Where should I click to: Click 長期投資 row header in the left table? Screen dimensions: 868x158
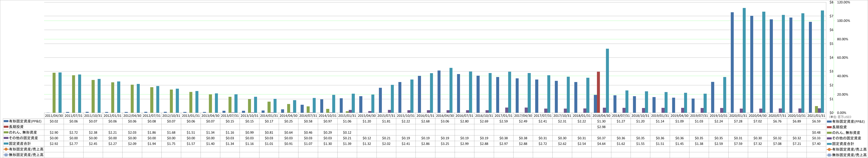click(16, 127)
